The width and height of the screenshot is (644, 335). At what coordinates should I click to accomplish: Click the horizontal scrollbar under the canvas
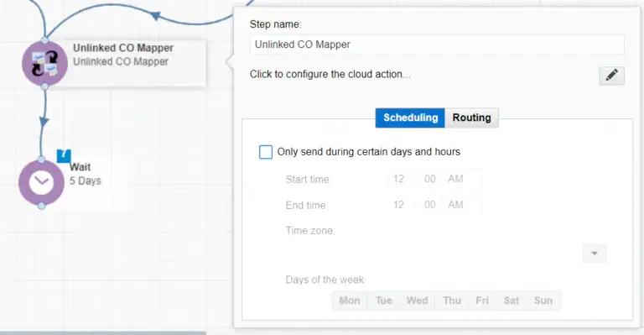click(102, 332)
